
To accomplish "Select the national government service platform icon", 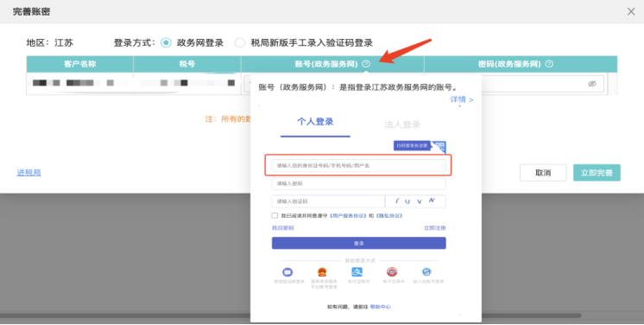I will pyautogui.click(x=322, y=272).
